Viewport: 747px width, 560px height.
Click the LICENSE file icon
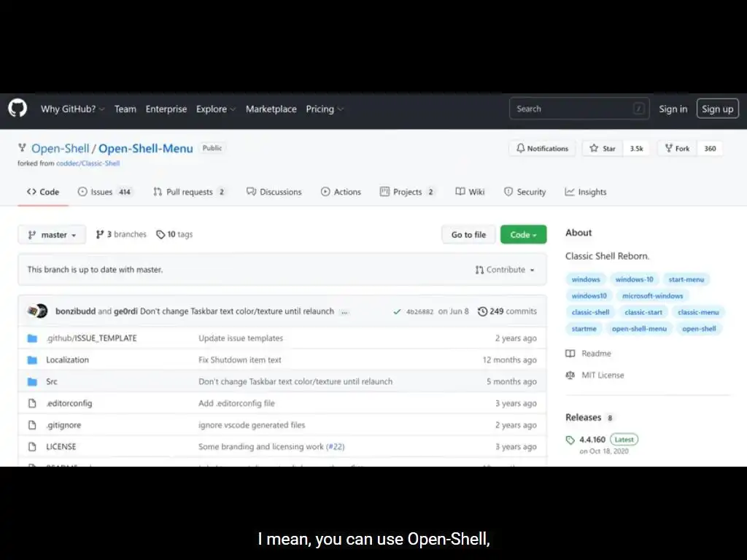click(x=32, y=447)
